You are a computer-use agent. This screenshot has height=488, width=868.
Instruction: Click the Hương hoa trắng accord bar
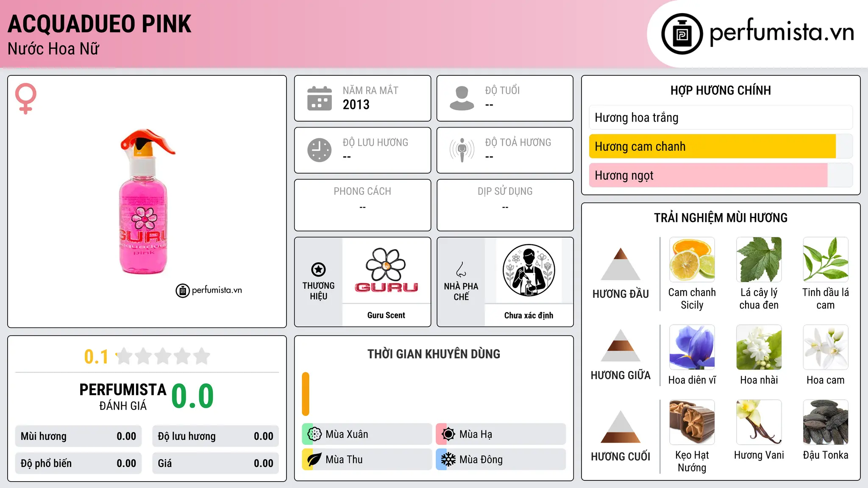point(721,117)
